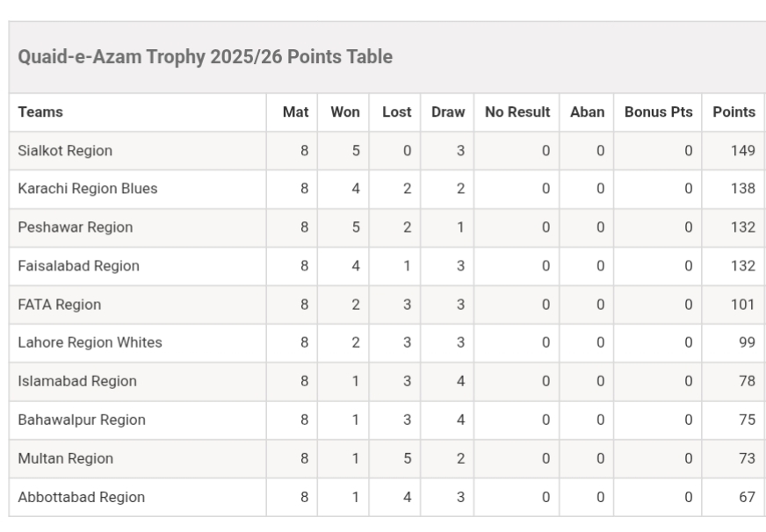Open the Islamabad Region entry
The width and height of the screenshot is (766, 532).
(x=77, y=381)
